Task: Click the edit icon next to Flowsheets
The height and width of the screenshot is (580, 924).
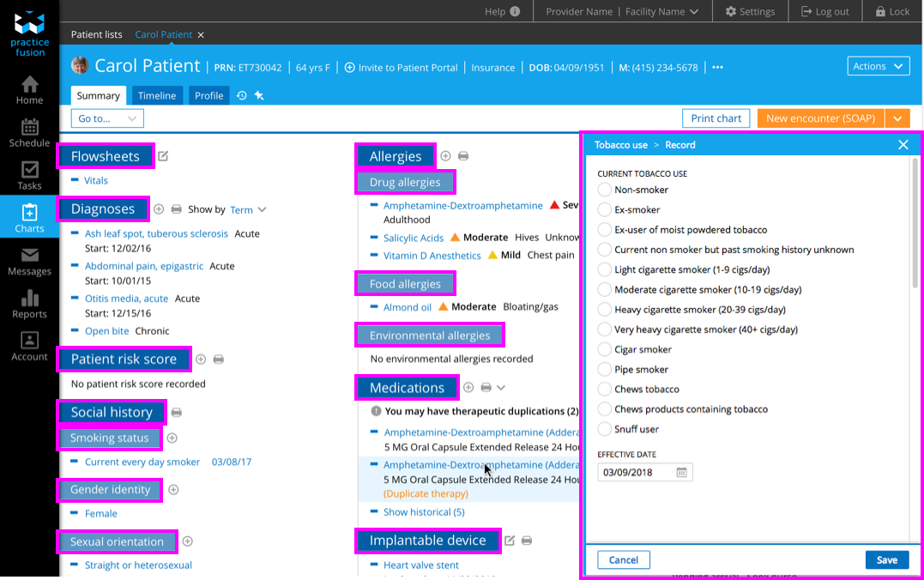Action: (x=163, y=156)
